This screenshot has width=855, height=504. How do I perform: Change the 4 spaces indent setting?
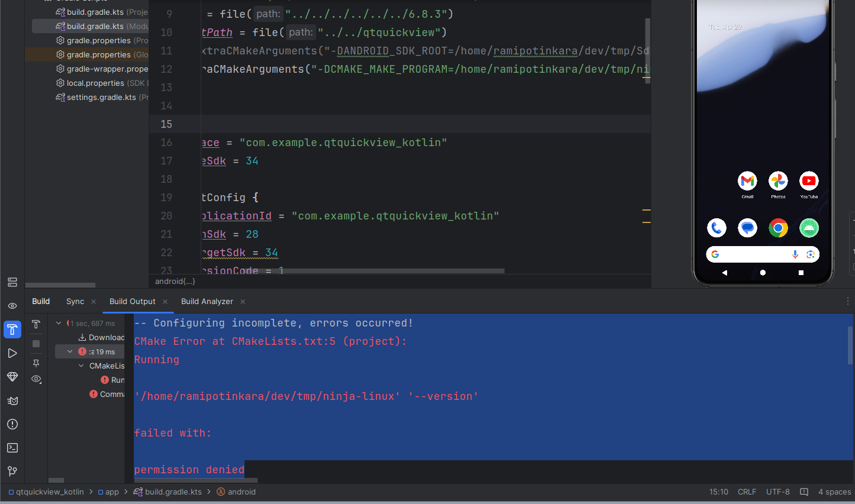835,492
